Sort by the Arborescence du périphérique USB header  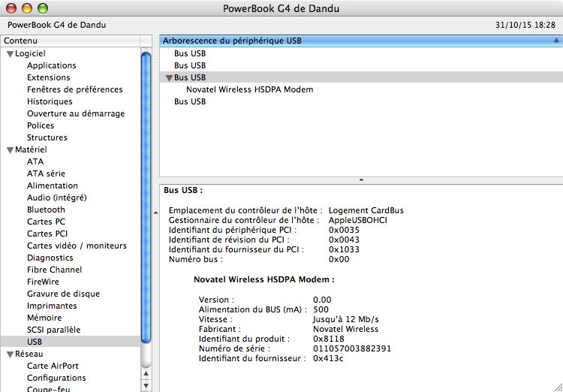coord(361,41)
